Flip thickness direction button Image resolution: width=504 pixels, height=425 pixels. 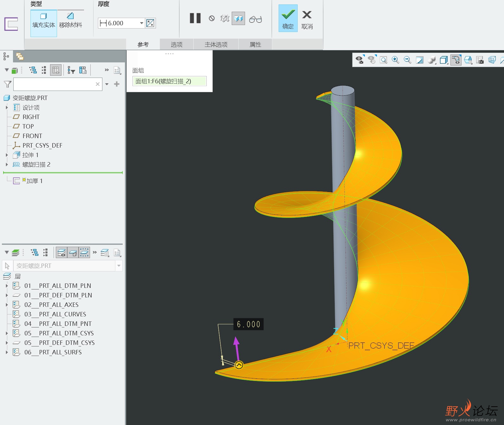point(150,23)
